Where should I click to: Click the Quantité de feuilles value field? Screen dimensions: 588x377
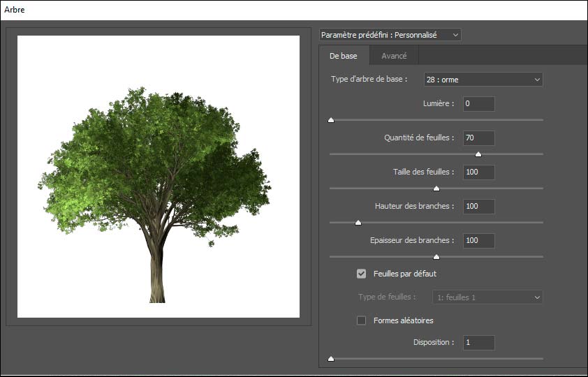[478, 138]
